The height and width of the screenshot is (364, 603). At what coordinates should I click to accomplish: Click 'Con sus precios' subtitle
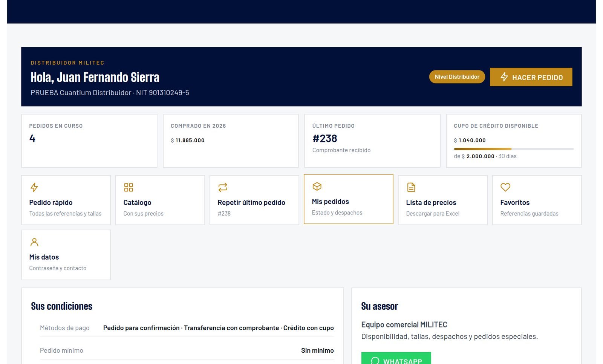click(x=144, y=213)
